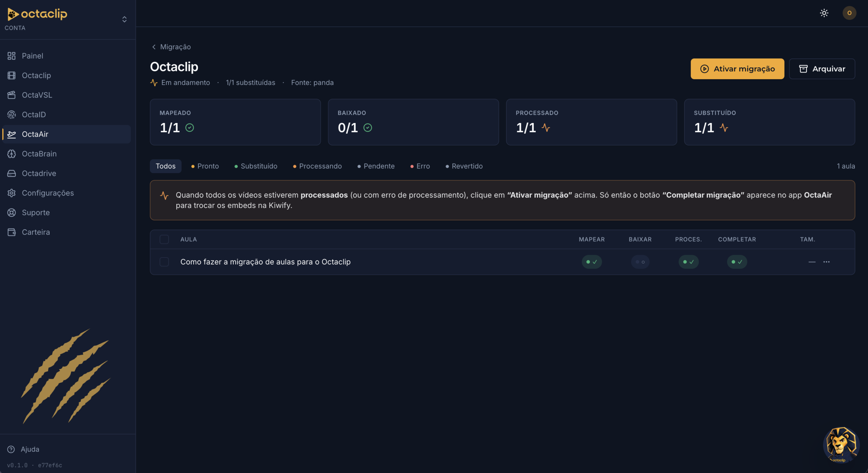Image resolution: width=868 pixels, height=473 pixels.
Task: Open Suporte from the sidebar
Action: [x=66, y=213]
